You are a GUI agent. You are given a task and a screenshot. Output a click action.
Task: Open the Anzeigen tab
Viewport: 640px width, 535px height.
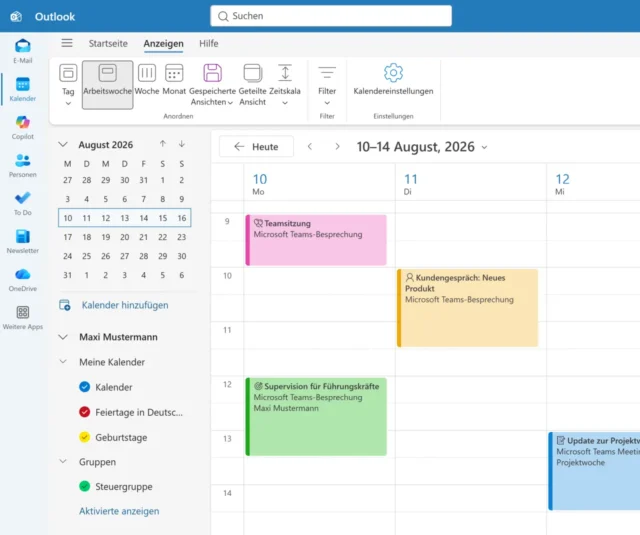163,44
